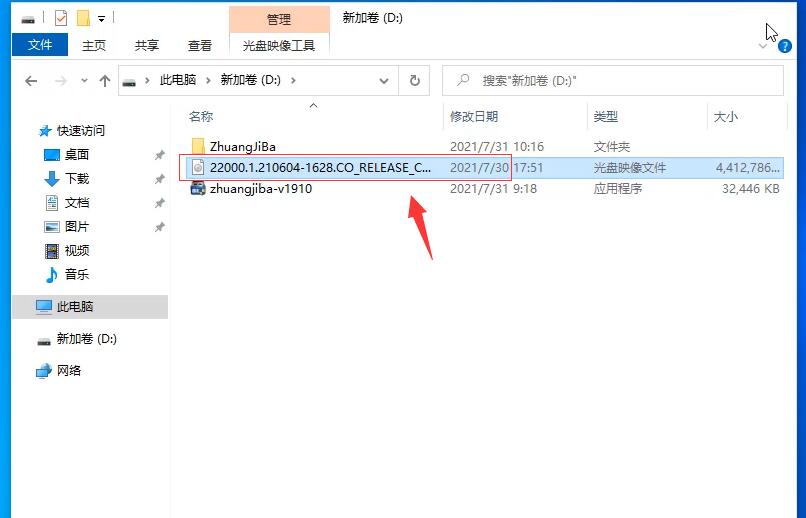Click 新加卷 (D:) breadcrumb in address bar
The width and height of the screenshot is (806, 518).
coord(250,80)
